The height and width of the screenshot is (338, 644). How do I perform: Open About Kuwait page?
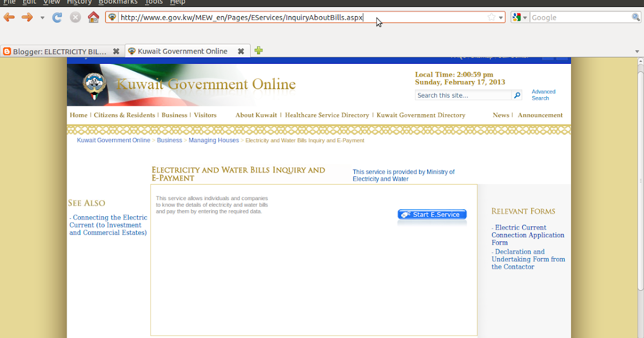256,115
